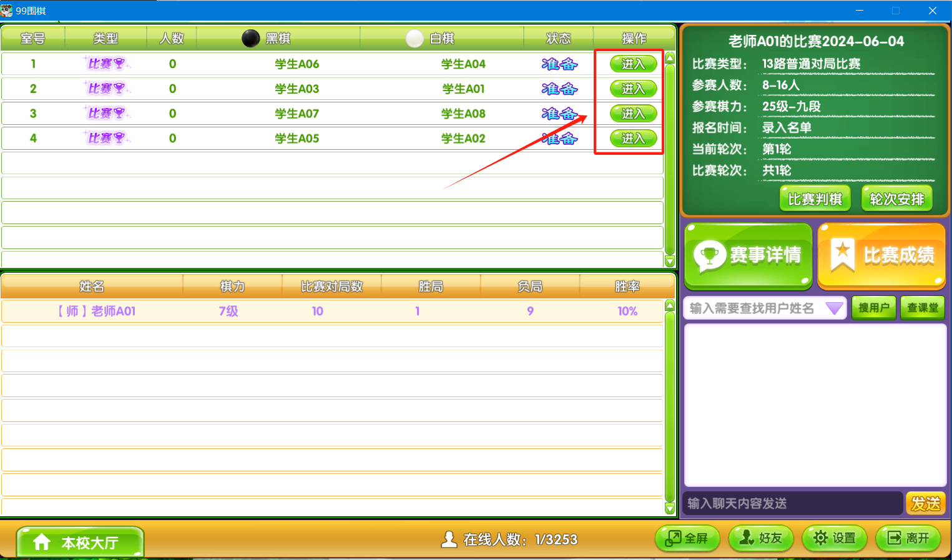Sort by 棋力 column header
This screenshot has width=952, height=560.
pyautogui.click(x=232, y=287)
